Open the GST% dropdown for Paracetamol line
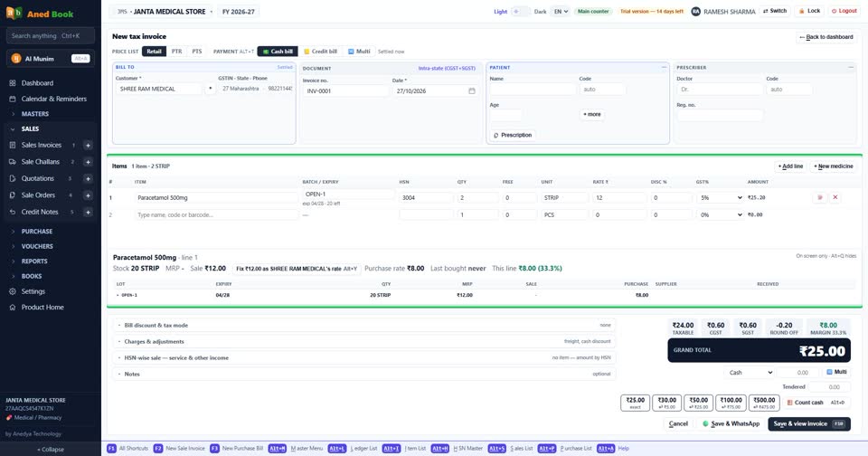Screen dimensions: 868x456 coord(720,198)
